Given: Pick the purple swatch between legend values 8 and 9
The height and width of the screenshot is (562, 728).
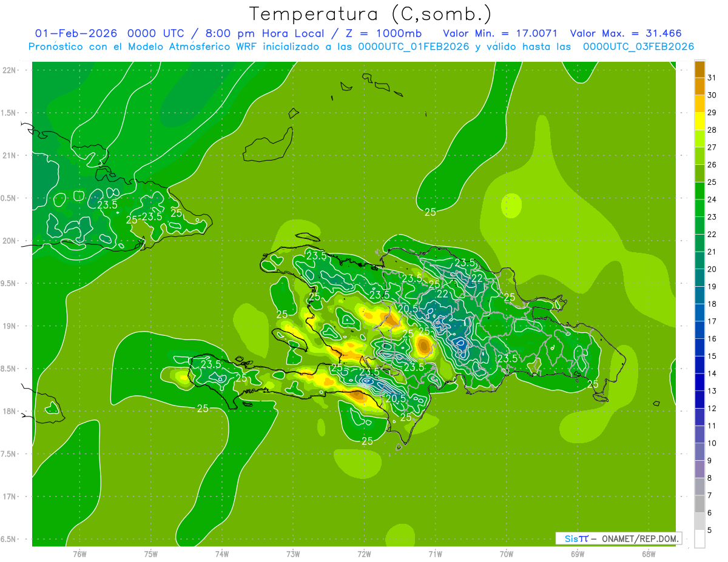Looking at the screenshot, I should tap(699, 469).
